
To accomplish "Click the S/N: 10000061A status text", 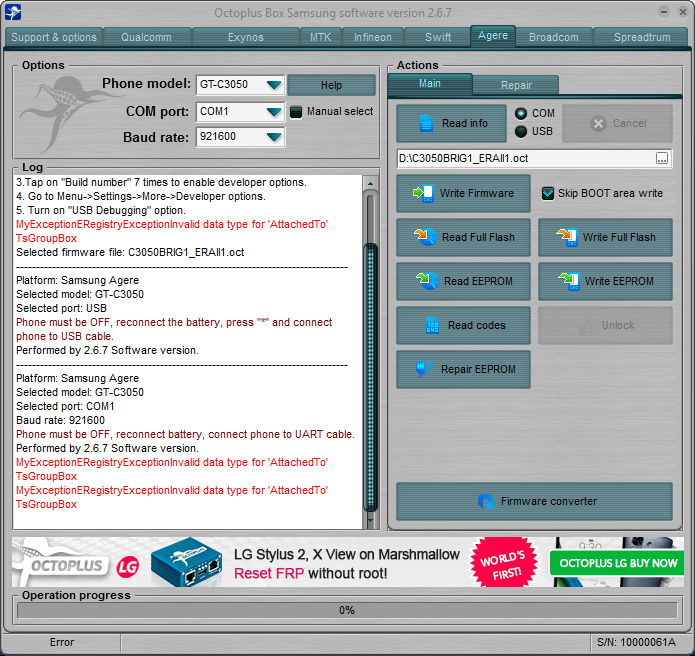I will [x=636, y=642].
